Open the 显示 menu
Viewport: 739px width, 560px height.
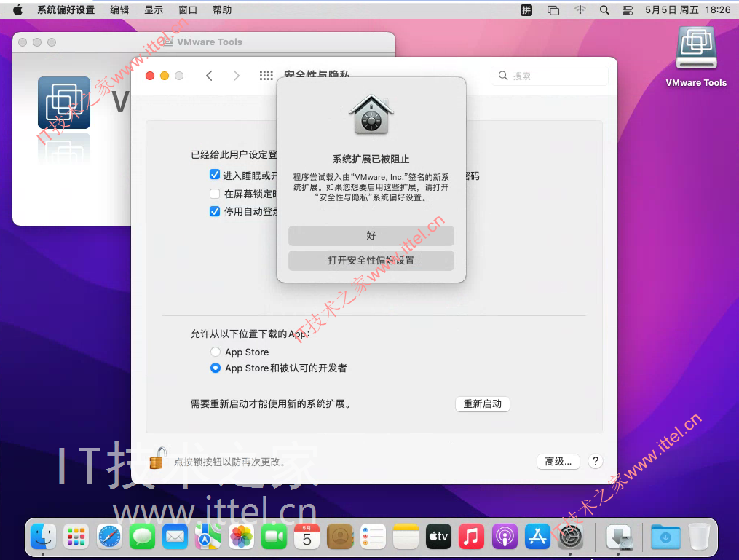pos(154,10)
